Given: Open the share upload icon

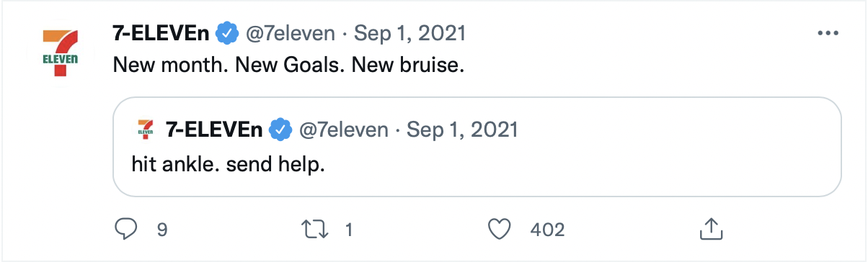Looking at the screenshot, I should 712,229.
